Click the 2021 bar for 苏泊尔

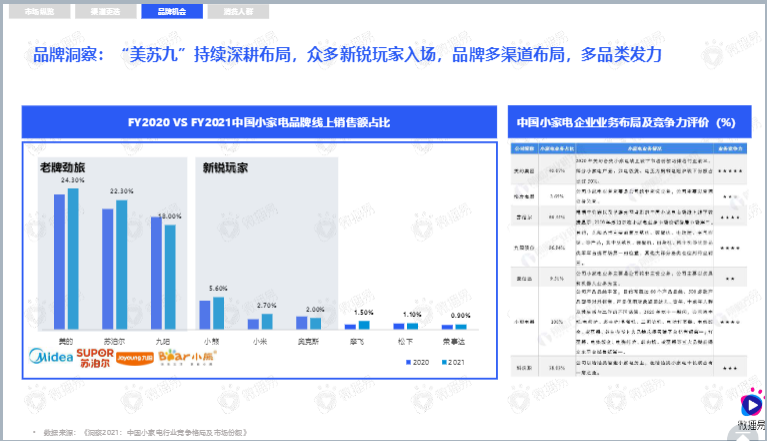[x=121, y=265]
